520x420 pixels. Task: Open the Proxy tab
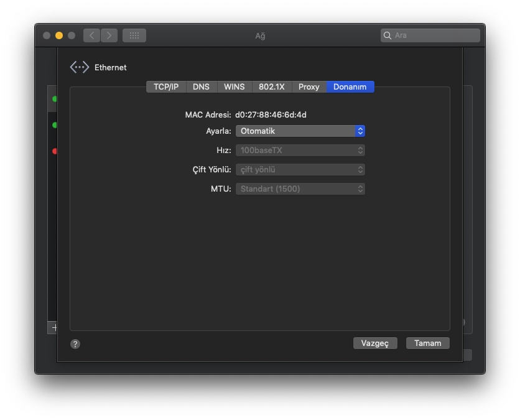(309, 87)
